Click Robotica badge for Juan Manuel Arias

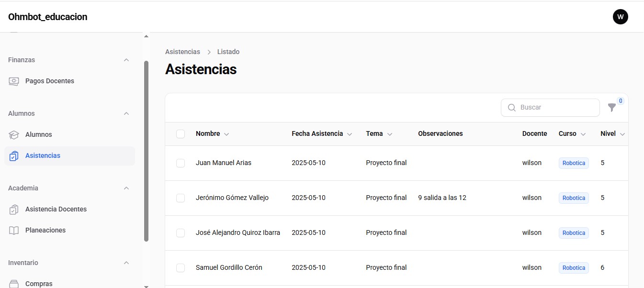click(x=574, y=163)
